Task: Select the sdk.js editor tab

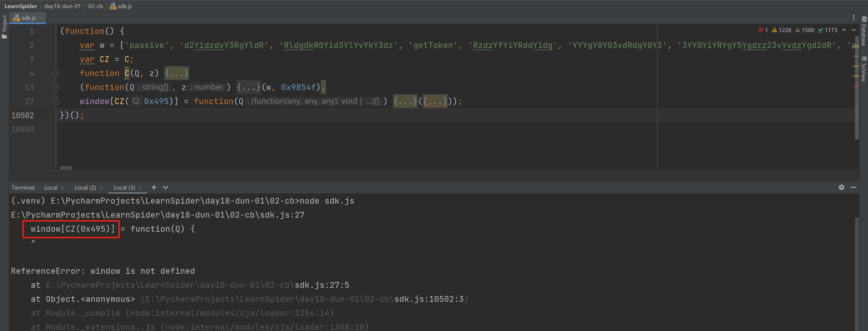Action: tap(28, 18)
